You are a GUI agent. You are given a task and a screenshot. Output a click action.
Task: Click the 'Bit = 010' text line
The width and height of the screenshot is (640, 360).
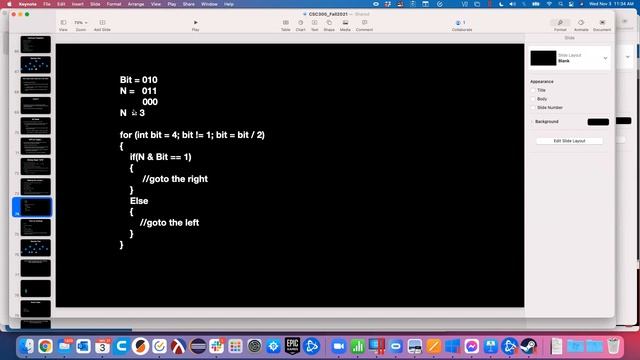[138, 80]
